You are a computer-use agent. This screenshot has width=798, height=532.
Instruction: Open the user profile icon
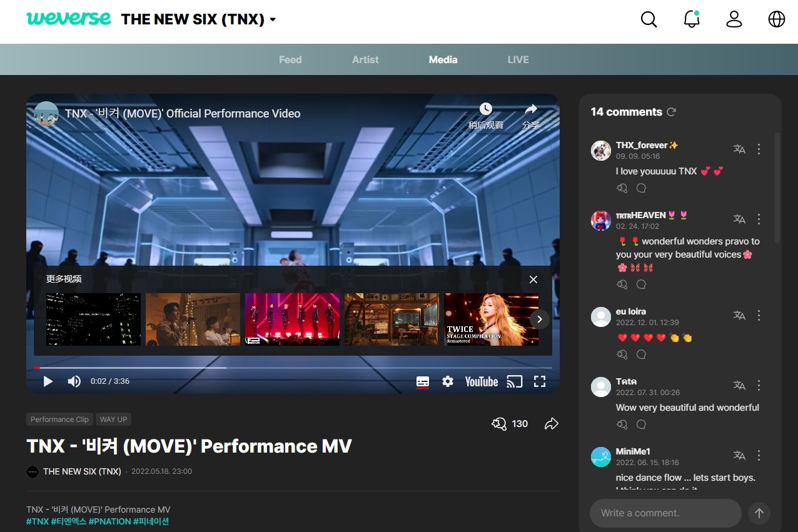(x=734, y=19)
